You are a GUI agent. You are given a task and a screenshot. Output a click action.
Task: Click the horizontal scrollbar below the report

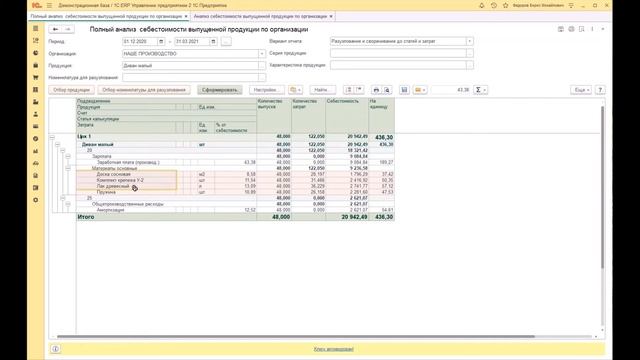coord(296,336)
